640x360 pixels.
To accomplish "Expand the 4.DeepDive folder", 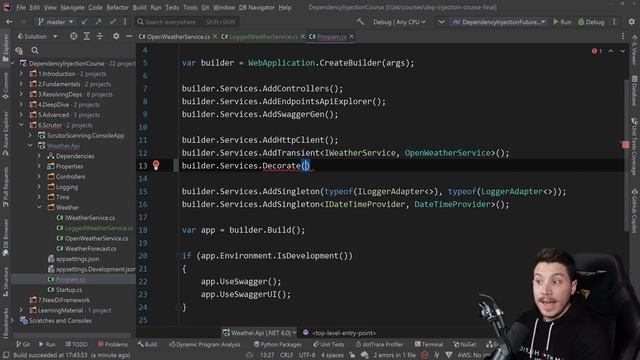I will pos(21,104).
